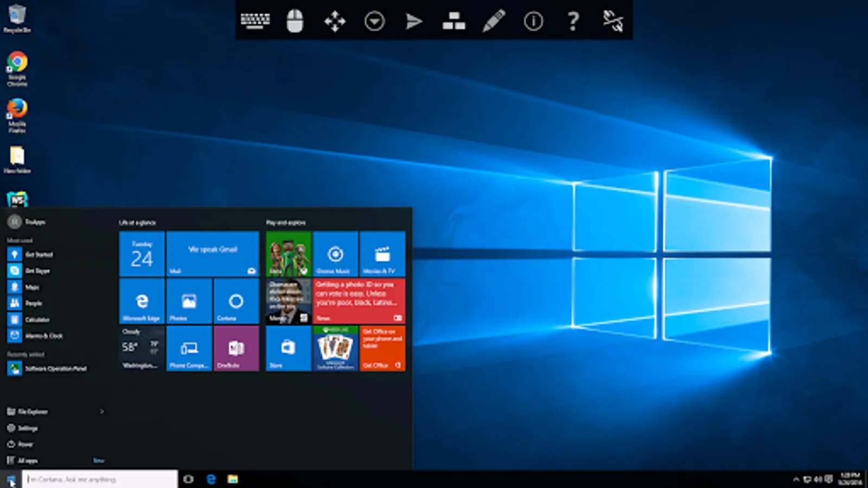Open the Task View button on the taskbar
The width and height of the screenshot is (868, 488).
(188, 479)
